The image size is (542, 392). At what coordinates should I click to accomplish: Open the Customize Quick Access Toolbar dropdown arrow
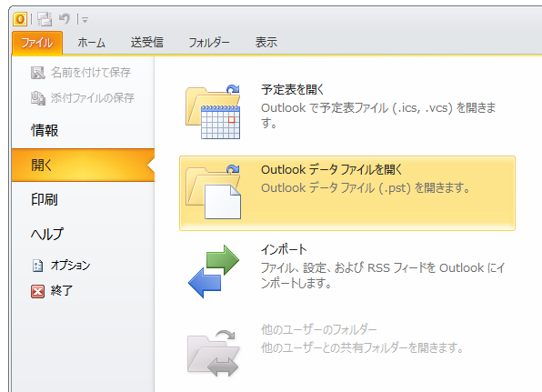[x=85, y=20]
